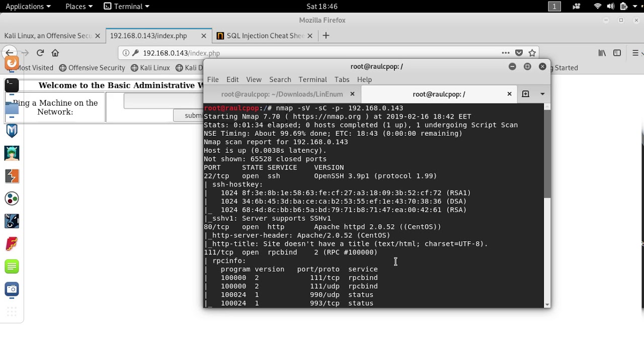This screenshot has height=362, width=644.
Task: Open volume indicator in top bar
Action: 610,7
